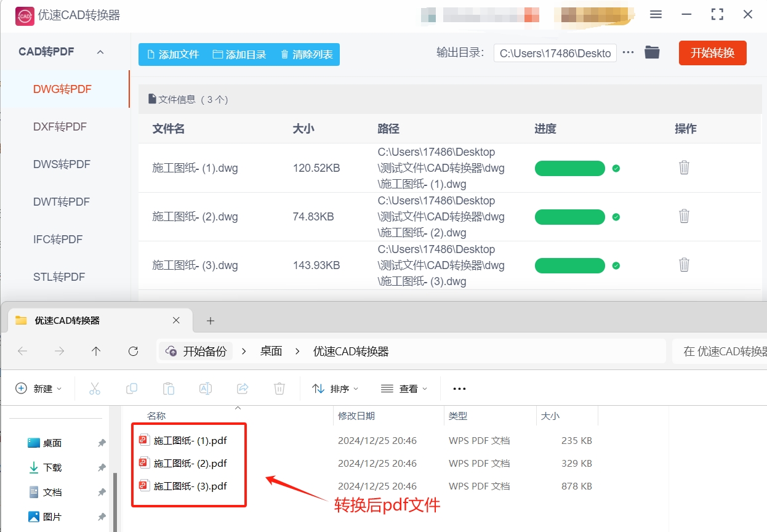Open the 查看 view dropdown

pyautogui.click(x=405, y=388)
